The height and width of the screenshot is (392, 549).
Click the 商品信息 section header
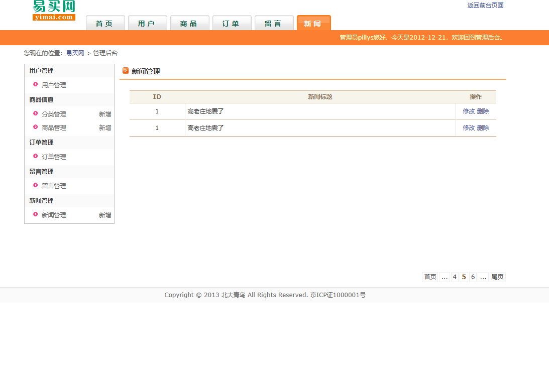41,100
